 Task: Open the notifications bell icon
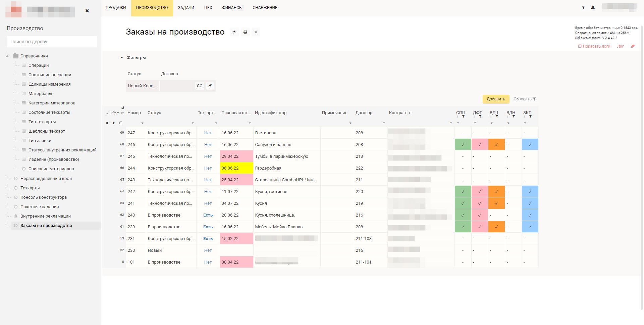593,7
